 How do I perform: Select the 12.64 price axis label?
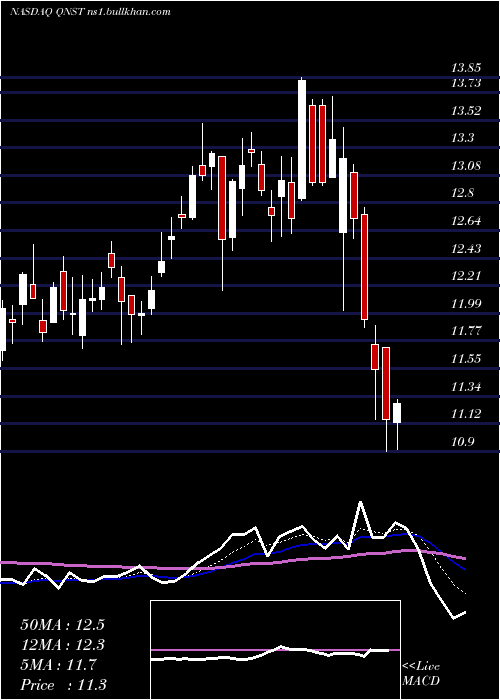coord(466,221)
